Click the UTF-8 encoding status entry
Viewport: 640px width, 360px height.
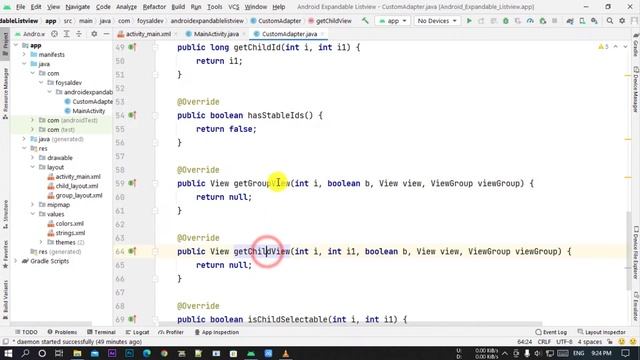tap(564, 342)
